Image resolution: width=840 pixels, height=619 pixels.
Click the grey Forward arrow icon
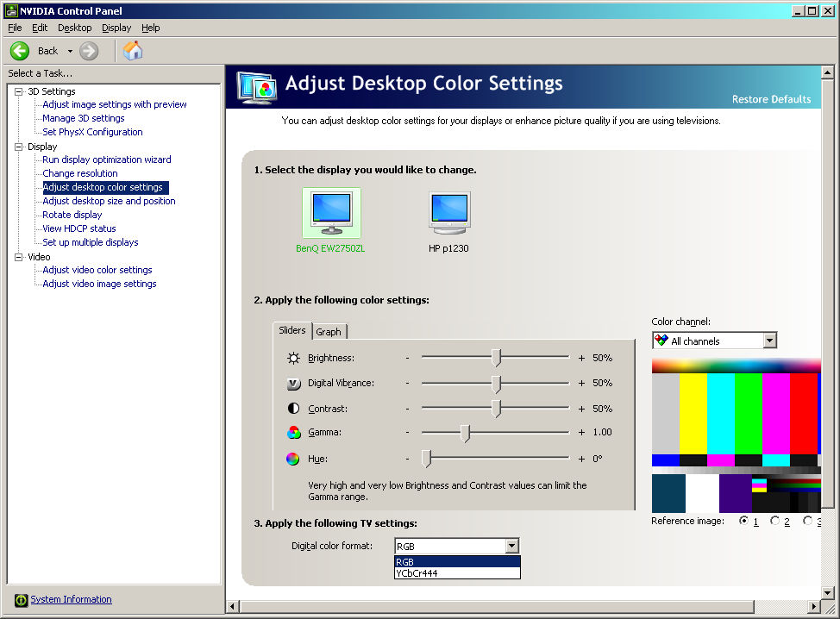89,52
